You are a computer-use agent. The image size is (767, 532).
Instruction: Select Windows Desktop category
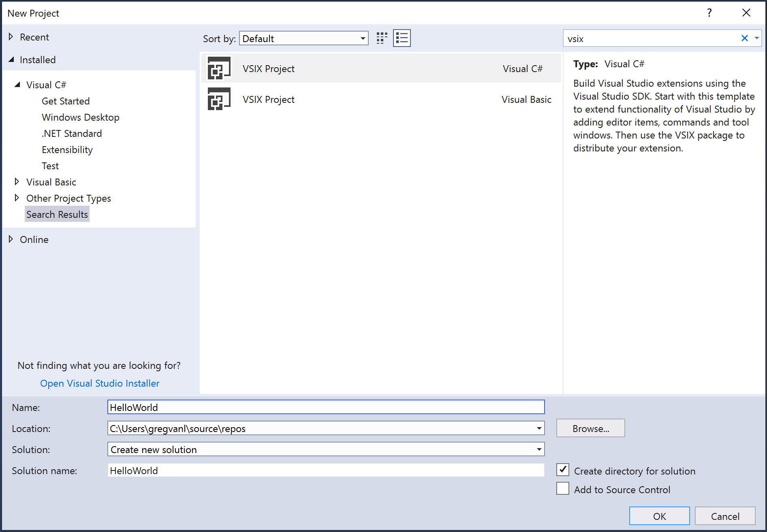(x=80, y=117)
